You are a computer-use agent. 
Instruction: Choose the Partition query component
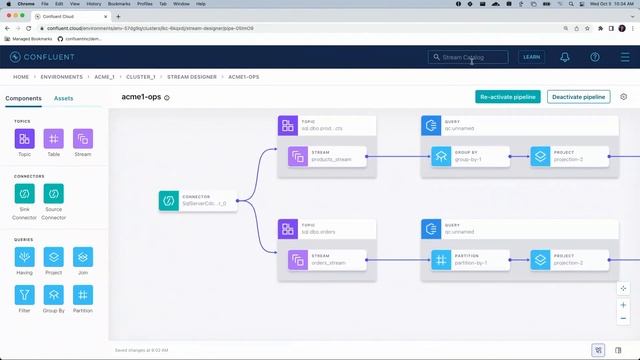coord(83,295)
